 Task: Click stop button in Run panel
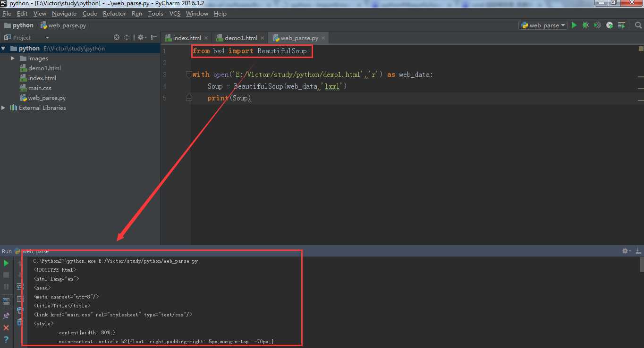(6, 275)
